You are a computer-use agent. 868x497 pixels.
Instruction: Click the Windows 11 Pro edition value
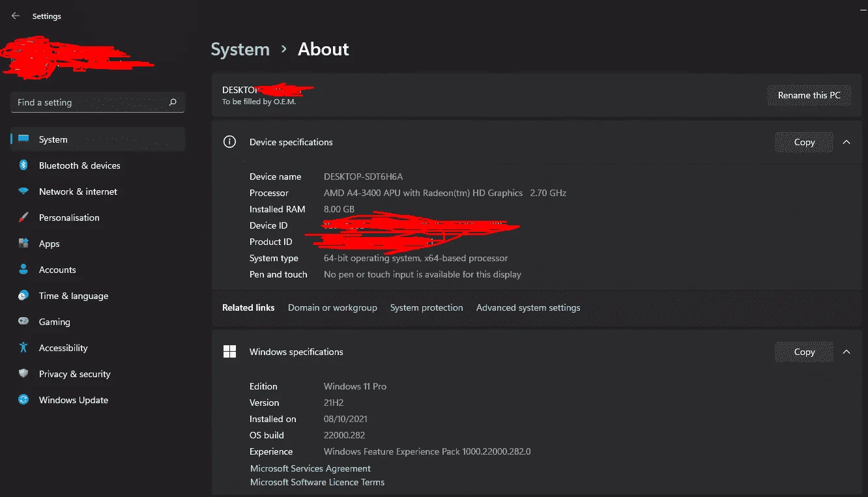[x=355, y=386]
